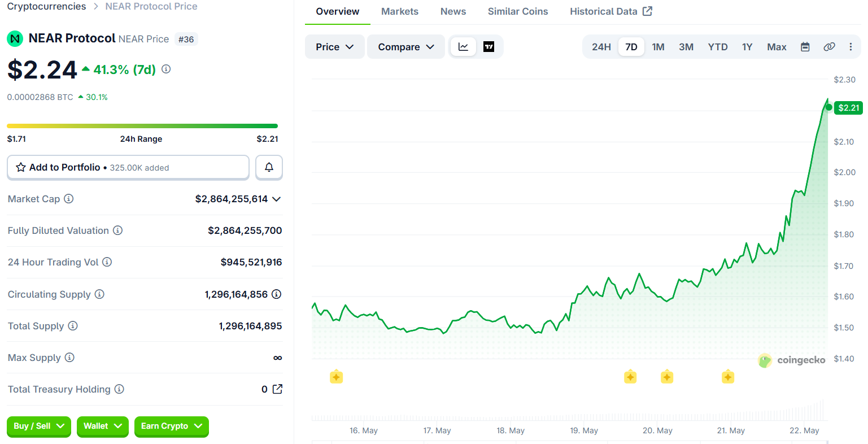The width and height of the screenshot is (868, 444).
Task: Click NEAR Protocol Price breadcrumb text
Action: (x=151, y=6)
